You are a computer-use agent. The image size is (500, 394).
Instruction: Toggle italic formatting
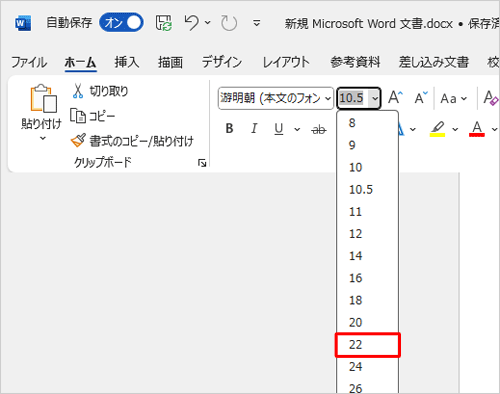tap(254, 128)
